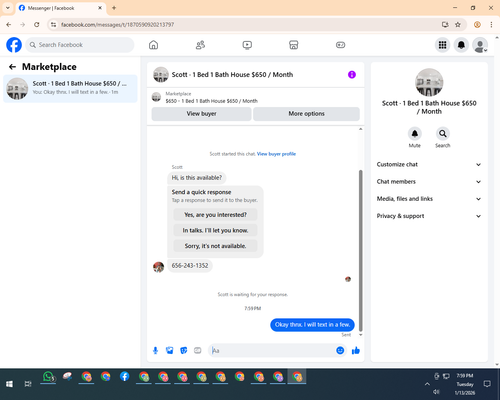
Task: Click the message text input field
Action: click(273, 350)
